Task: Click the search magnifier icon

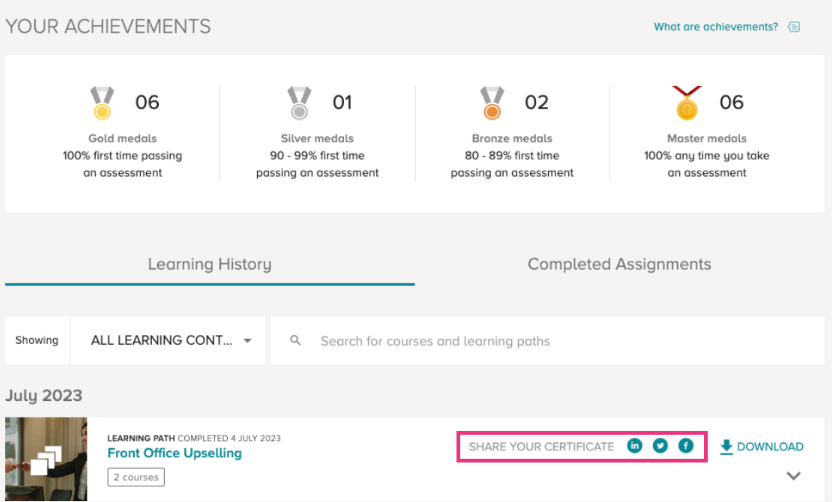Action: coord(296,341)
